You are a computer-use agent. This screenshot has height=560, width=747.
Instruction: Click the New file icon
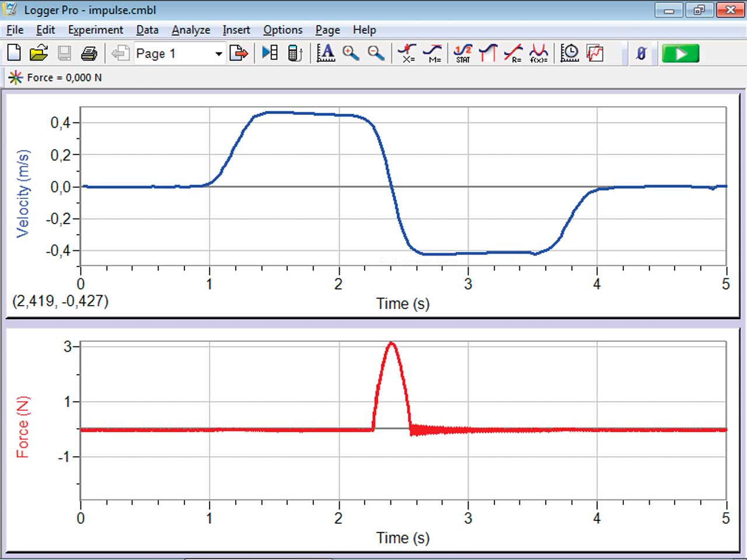point(14,53)
